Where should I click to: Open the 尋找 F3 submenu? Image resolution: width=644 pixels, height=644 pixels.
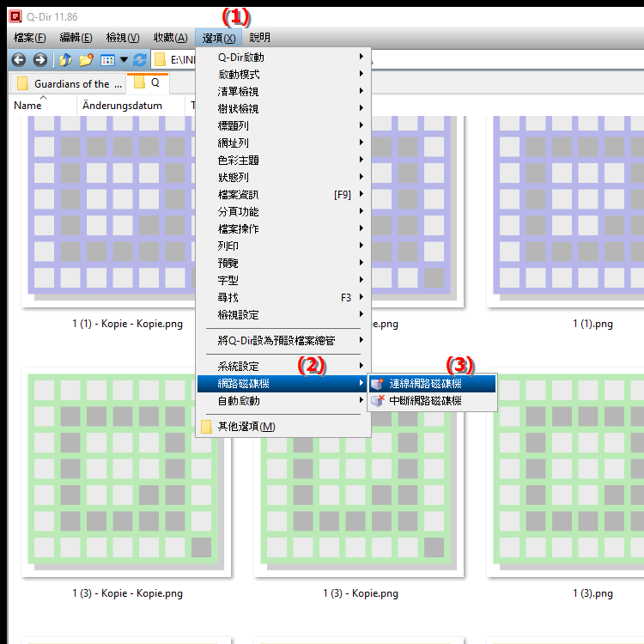coord(283,297)
